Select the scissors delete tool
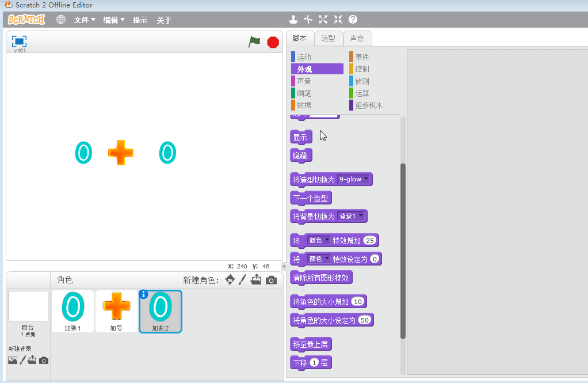The width and height of the screenshot is (588, 383). tap(308, 20)
